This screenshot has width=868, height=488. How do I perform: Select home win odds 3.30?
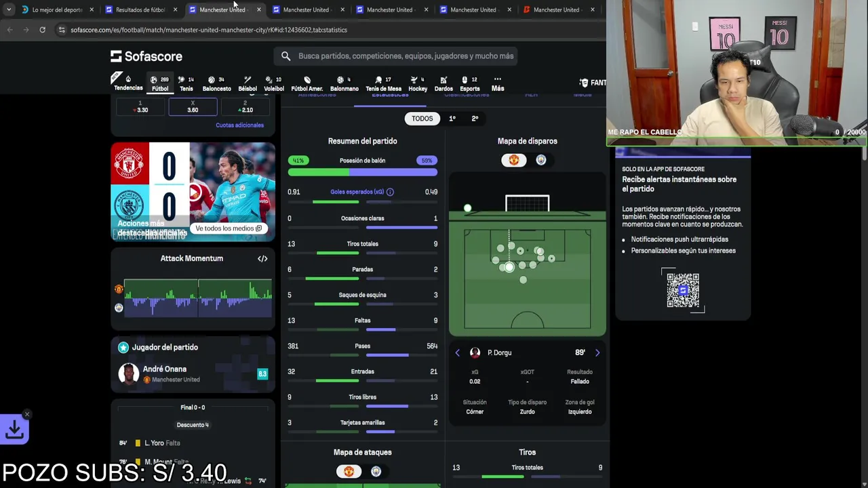pos(140,107)
